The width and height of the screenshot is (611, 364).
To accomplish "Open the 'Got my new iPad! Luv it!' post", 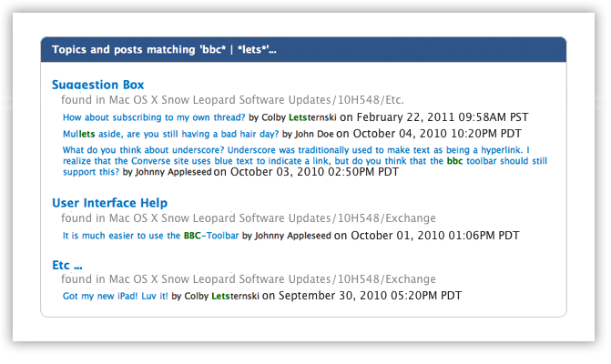I will click(116, 296).
